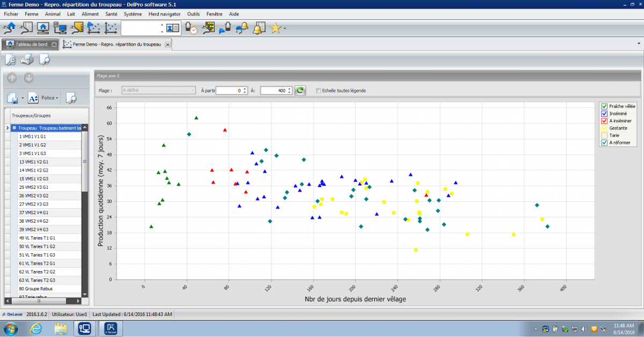Click the printer icon

[27, 60]
